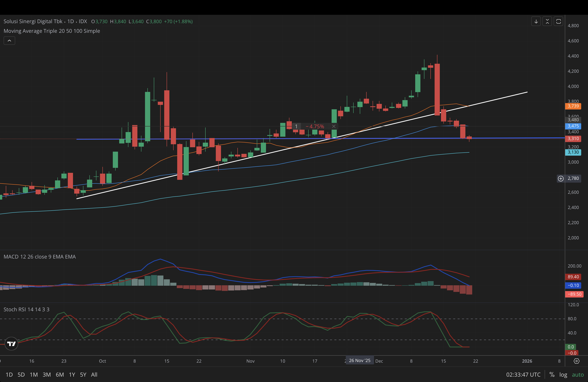Toggle log scale mode

click(563, 375)
